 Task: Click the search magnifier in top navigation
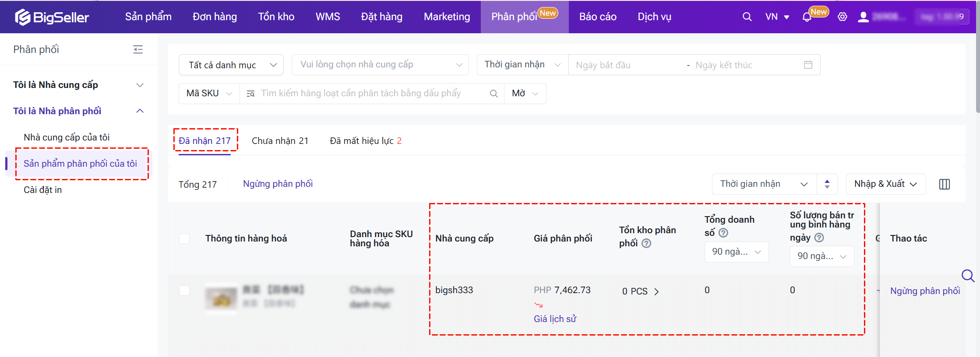747,17
